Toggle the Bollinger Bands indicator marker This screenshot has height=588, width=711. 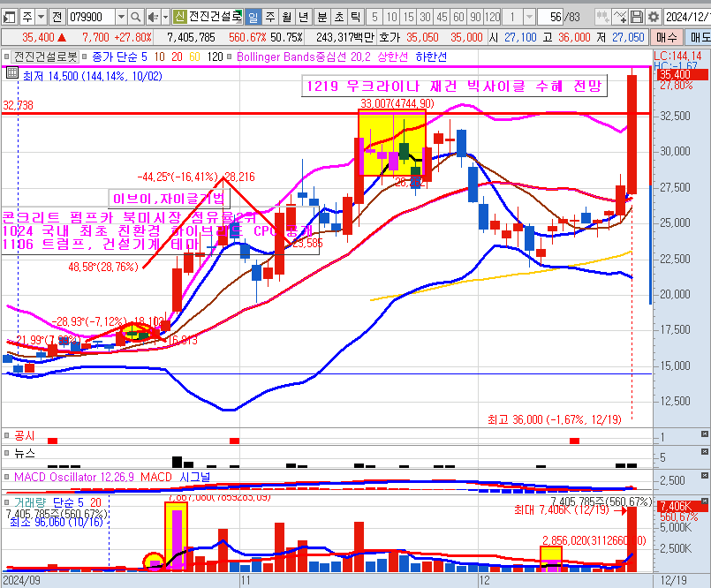pyautogui.click(x=231, y=56)
